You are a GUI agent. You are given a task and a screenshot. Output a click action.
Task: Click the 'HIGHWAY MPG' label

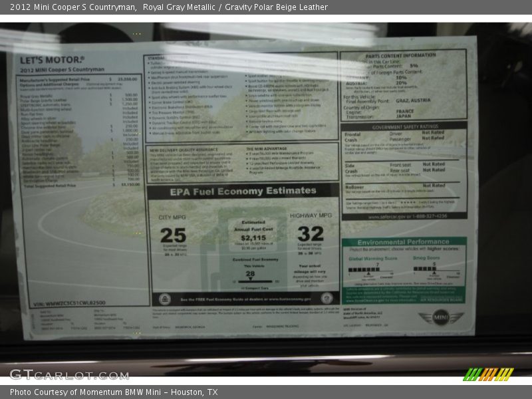click(311, 215)
